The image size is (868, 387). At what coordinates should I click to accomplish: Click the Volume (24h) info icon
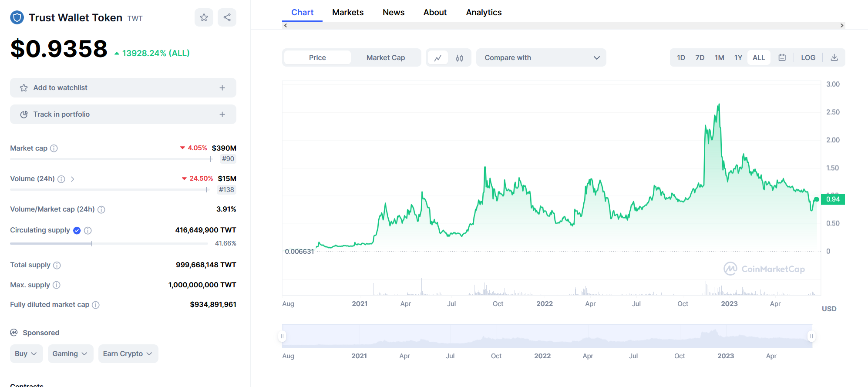point(61,179)
